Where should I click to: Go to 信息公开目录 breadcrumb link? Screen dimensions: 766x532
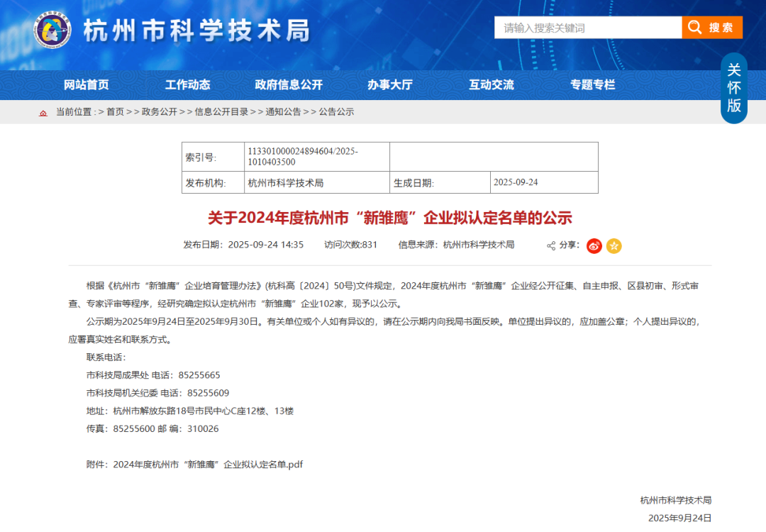pyautogui.click(x=221, y=112)
